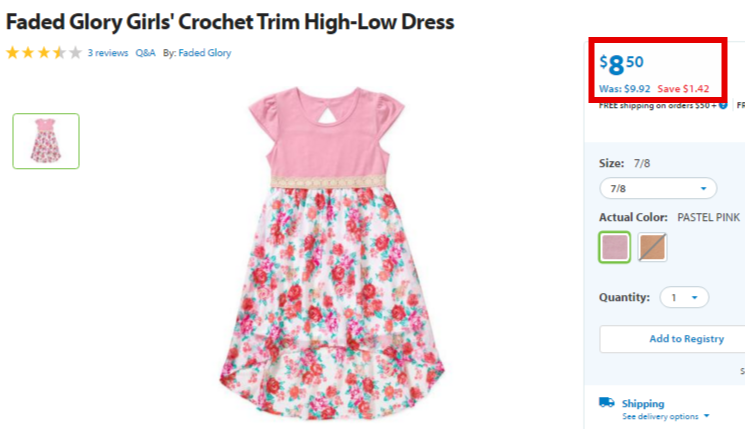Visit the Faded Glory brand link
The image size is (745, 429).
205,53
